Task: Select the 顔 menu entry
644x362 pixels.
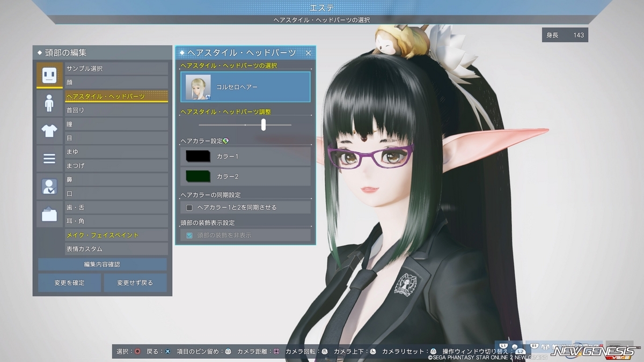Action: pos(116,83)
